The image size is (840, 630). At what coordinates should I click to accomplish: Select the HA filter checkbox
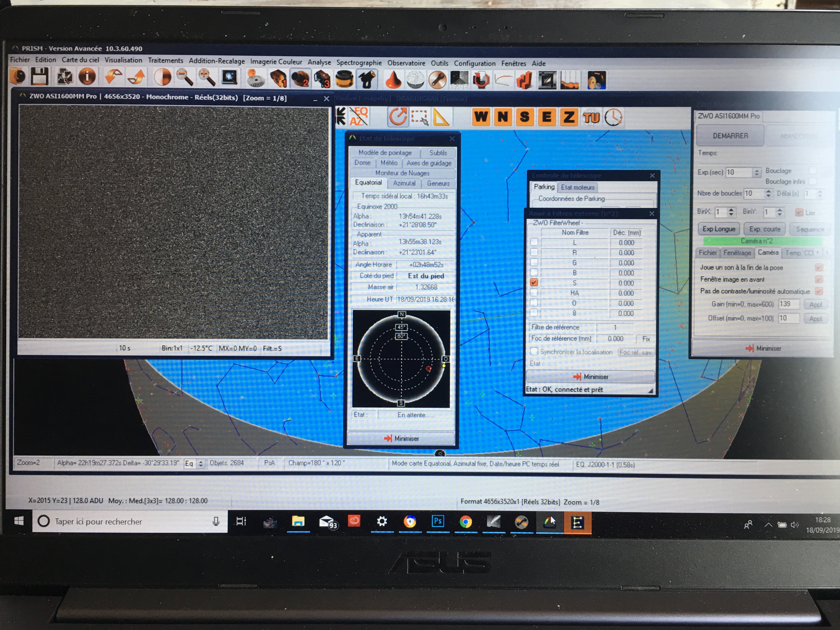[x=534, y=293]
